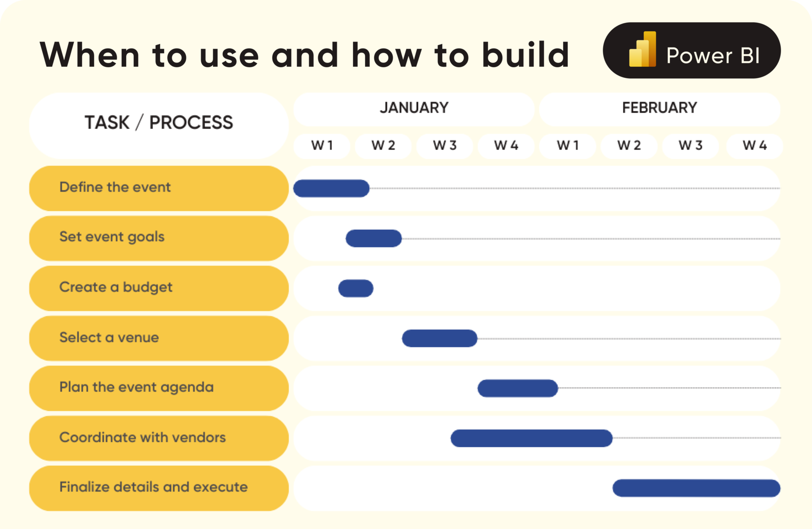Select the Finalize details timeline bar

pos(696,488)
